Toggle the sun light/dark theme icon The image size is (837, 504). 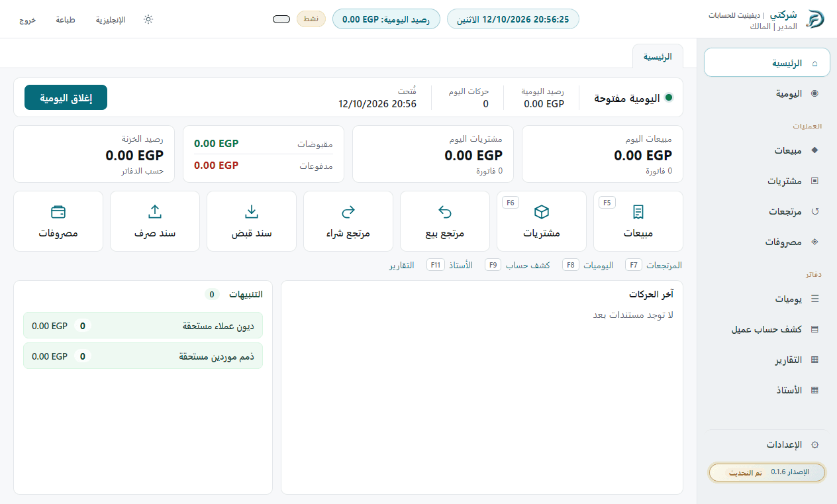[148, 19]
